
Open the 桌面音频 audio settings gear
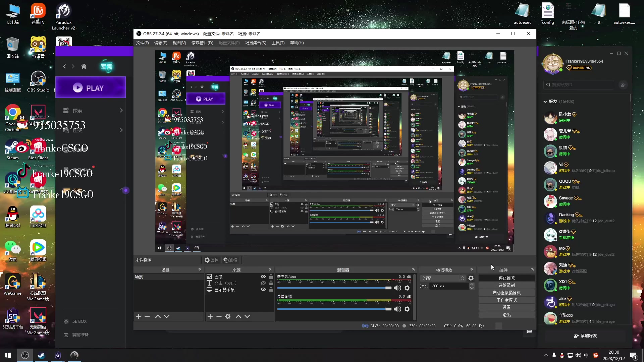pyautogui.click(x=407, y=309)
